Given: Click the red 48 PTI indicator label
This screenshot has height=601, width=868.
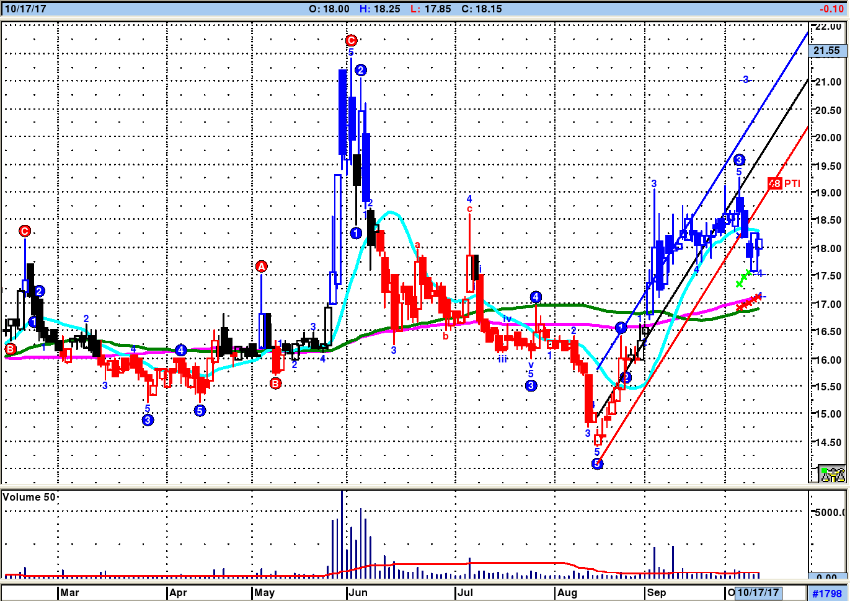Looking at the screenshot, I should coord(784,183).
